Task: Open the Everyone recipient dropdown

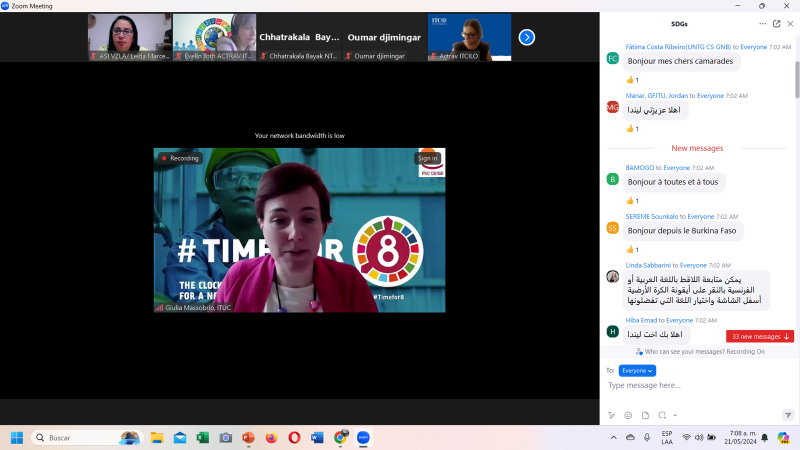Action: (637, 370)
